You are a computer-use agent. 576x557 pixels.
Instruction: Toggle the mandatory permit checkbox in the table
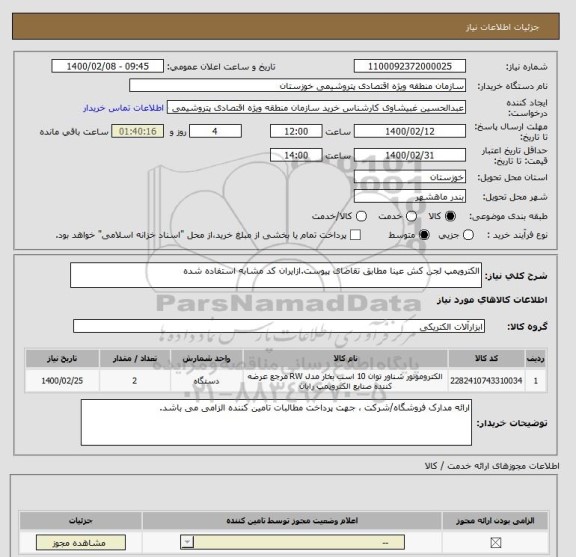(496, 542)
